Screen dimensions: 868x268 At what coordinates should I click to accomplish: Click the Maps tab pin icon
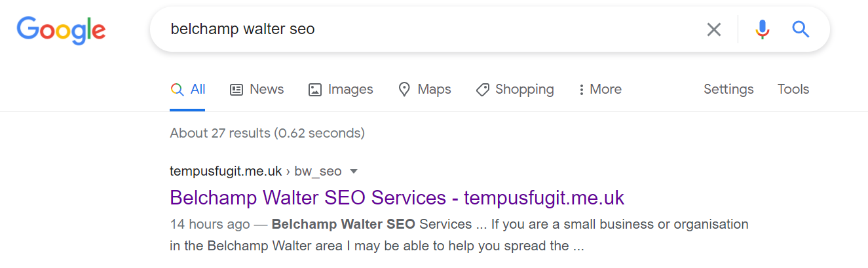(x=405, y=90)
